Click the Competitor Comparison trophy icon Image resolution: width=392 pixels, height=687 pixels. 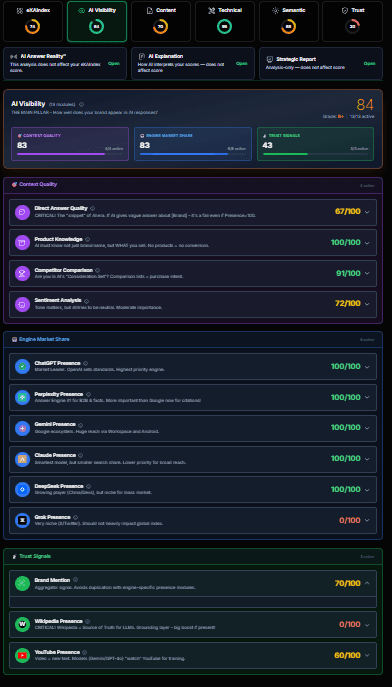[x=22, y=273]
